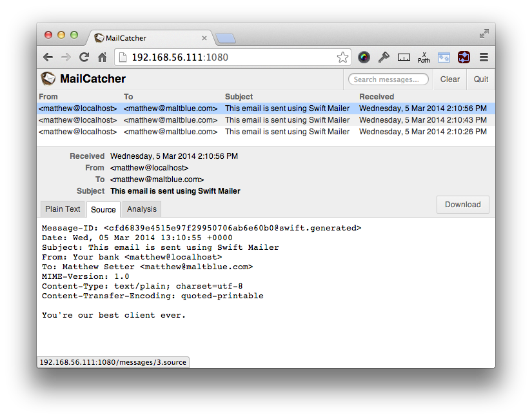Quit MailCatcher with the Quit button

point(481,79)
